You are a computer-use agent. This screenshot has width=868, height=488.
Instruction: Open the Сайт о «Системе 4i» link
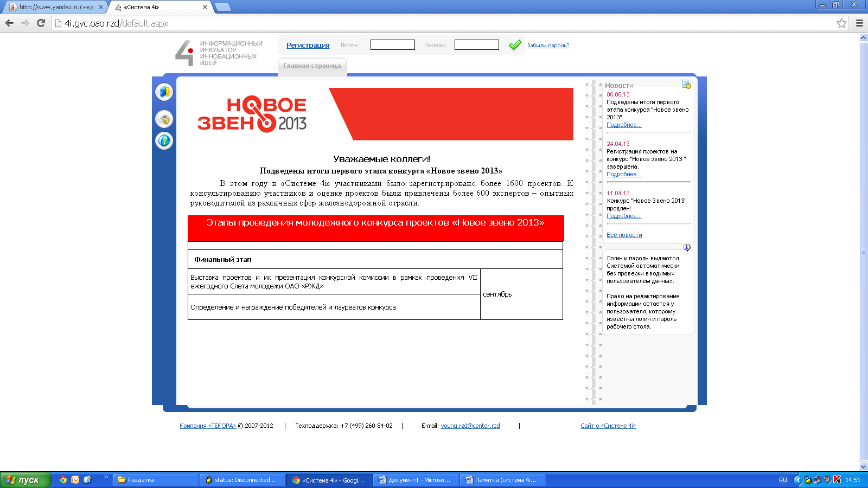(608, 426)
